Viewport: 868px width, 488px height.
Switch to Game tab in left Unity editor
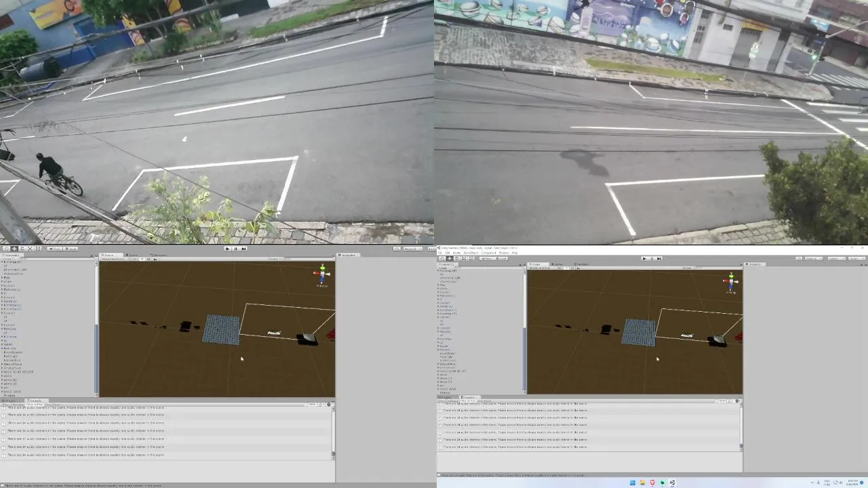[x=132, y=256]
